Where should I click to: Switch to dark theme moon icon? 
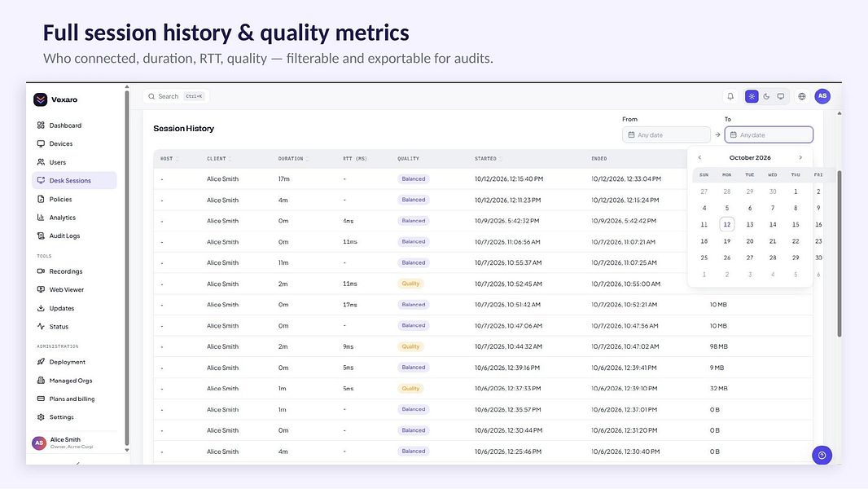(x=766, y=96)
